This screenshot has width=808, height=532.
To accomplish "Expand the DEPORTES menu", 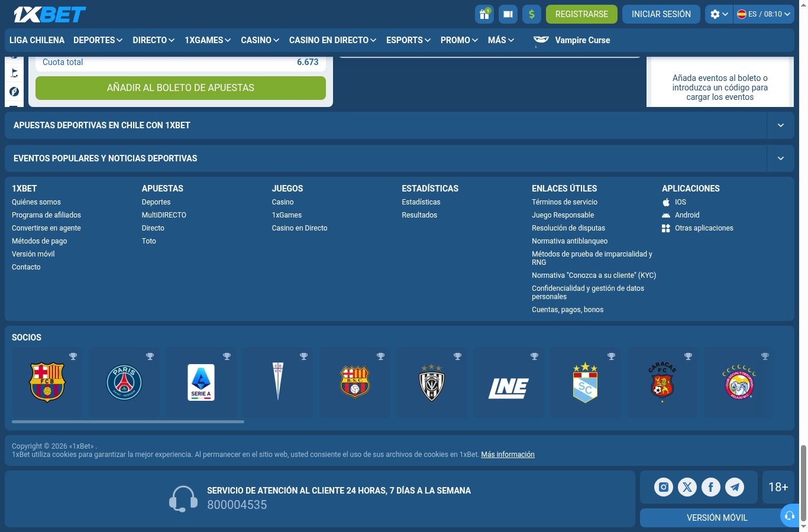I will point(98,40).
